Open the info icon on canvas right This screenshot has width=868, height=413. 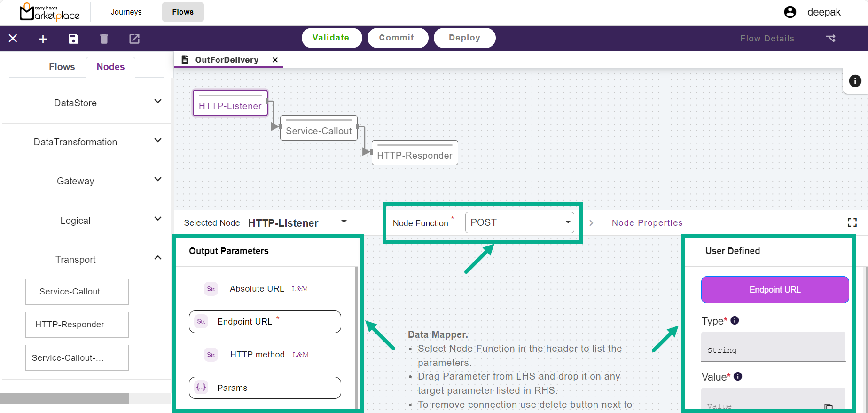855,81
